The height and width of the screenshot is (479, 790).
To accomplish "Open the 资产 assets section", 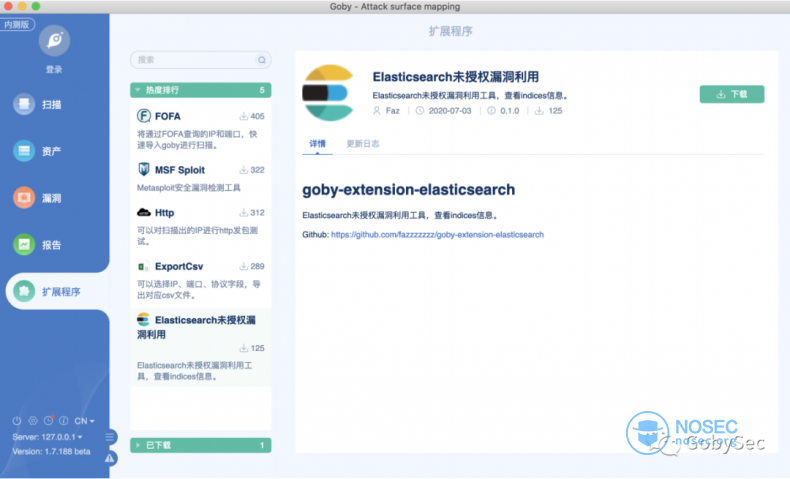I will point(38,151).
